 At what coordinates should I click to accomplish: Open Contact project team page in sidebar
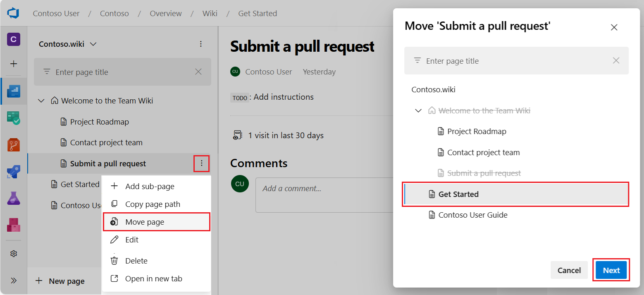click(x=106, y=142)
